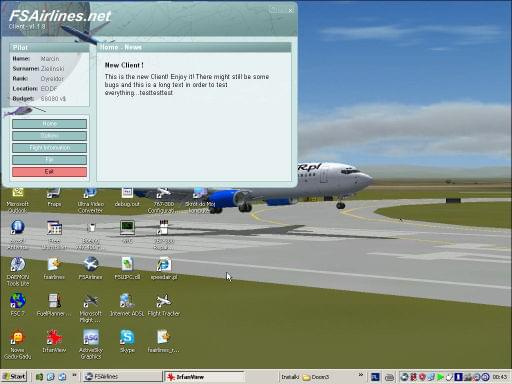Open the FSUIPC.dll file icon

point(127,268)
